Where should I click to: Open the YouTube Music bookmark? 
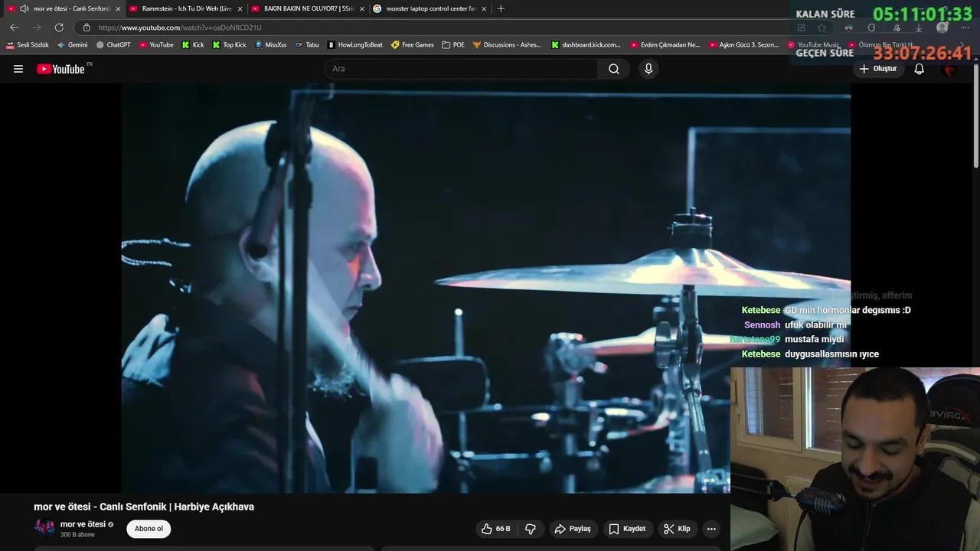tap(814, 45)
